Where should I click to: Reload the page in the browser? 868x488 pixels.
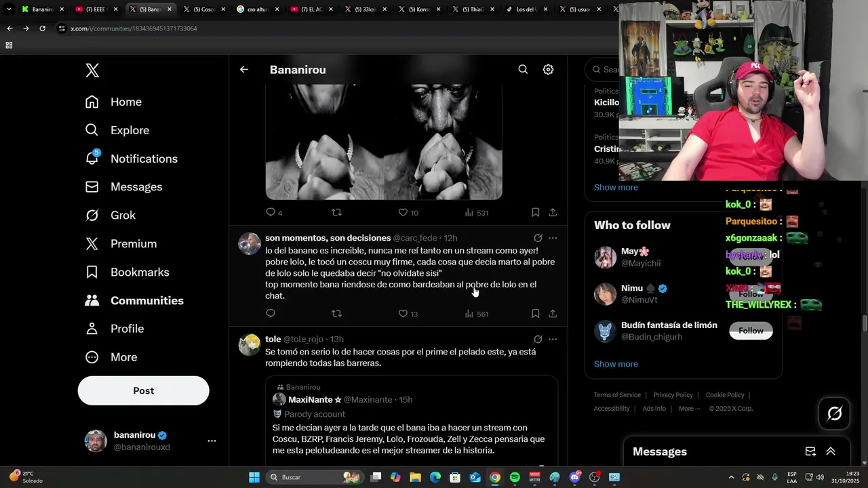click(x=42, y=28)
